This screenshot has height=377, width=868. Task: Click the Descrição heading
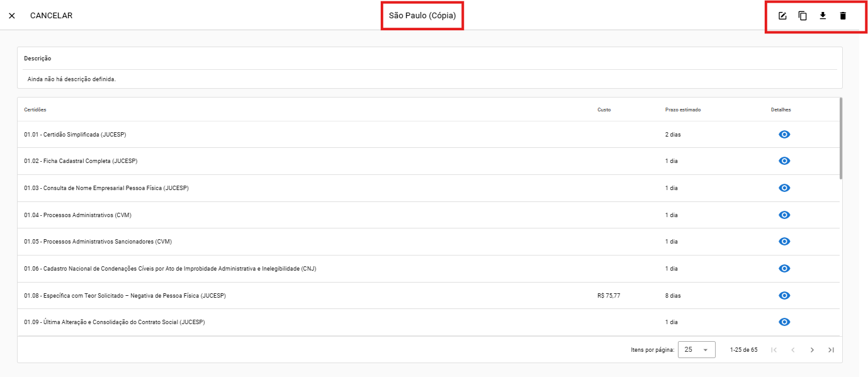(38, 59)
